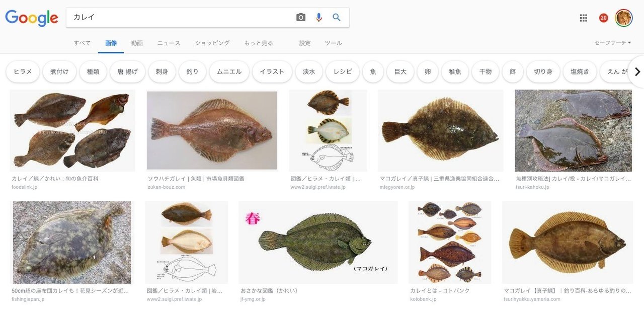644x312 pixels.
Task: Filter results by 唐揚げ chip
Action: 127,72
